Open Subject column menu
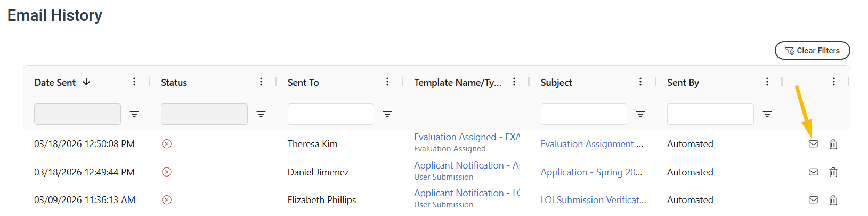The height and width of the screenshot is (216, 868). point(640,82)
